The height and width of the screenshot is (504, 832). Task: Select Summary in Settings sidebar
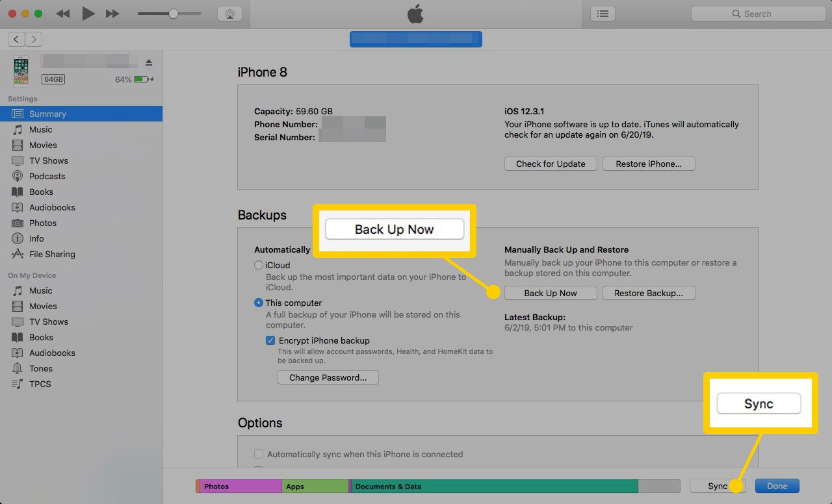81,114
